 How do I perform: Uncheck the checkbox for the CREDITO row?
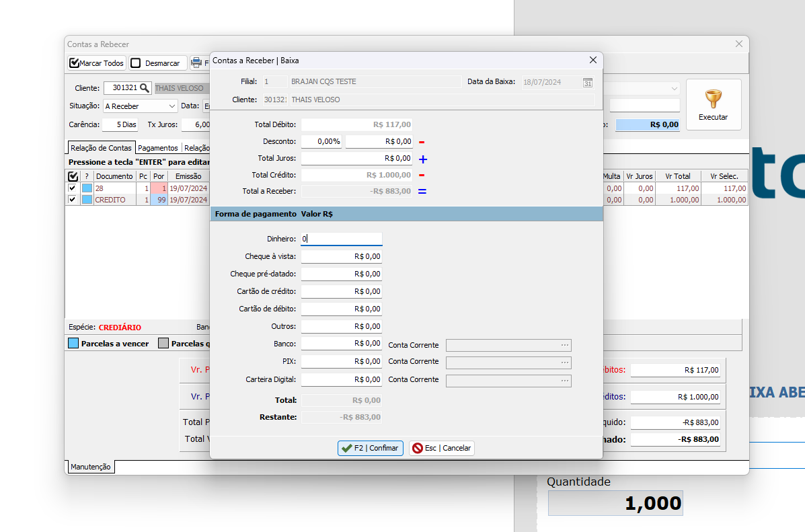point(73,200)
